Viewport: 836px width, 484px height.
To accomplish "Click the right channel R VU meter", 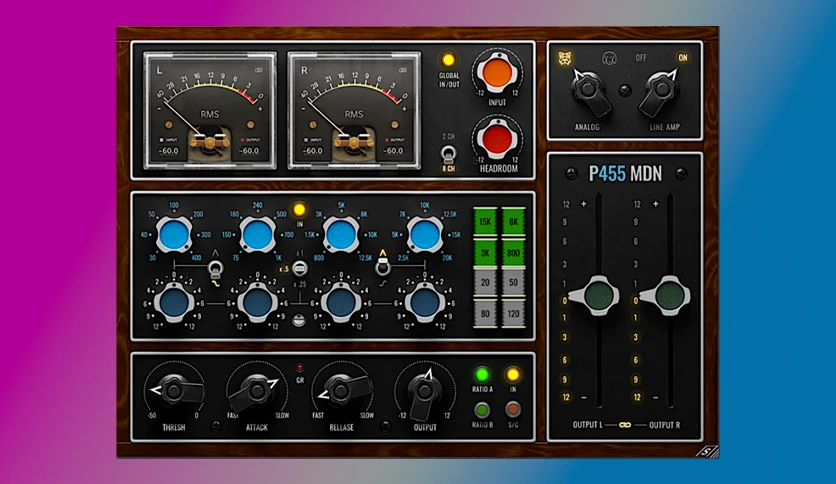I will [354, 110].
